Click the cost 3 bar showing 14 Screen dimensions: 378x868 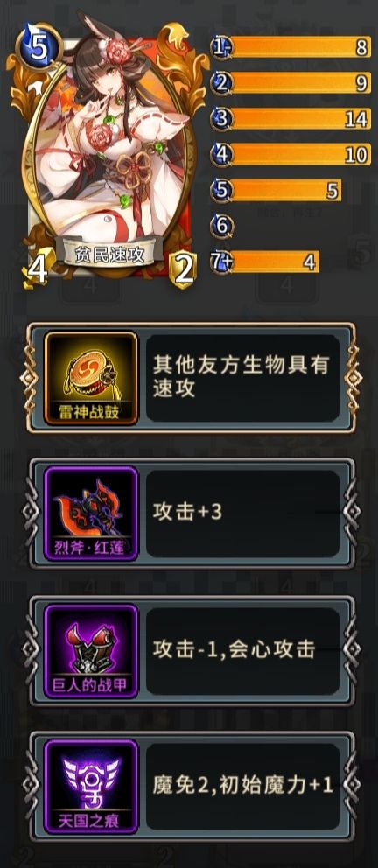(300, 119)
